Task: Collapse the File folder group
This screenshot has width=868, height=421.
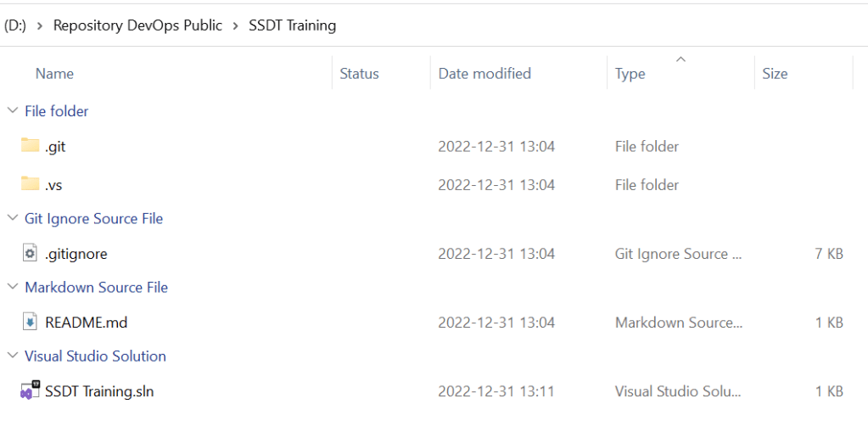Action: (12, 111)
